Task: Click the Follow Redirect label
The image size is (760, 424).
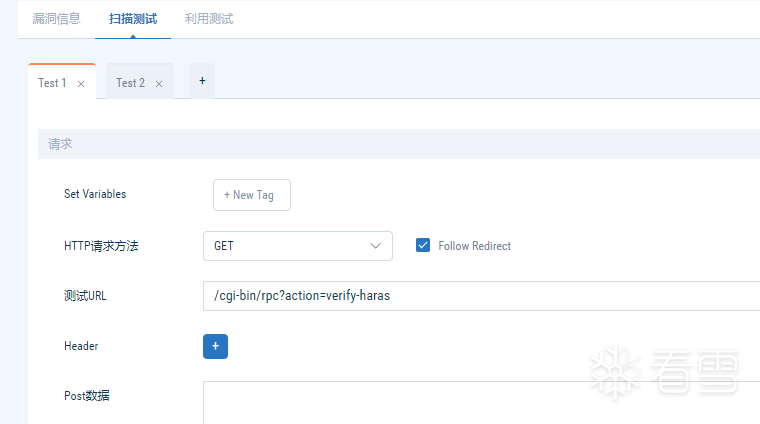Action: 474,246
